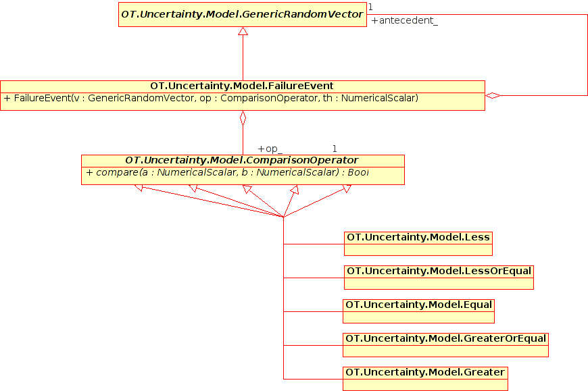Select the Equal class box

click(418, 311)
